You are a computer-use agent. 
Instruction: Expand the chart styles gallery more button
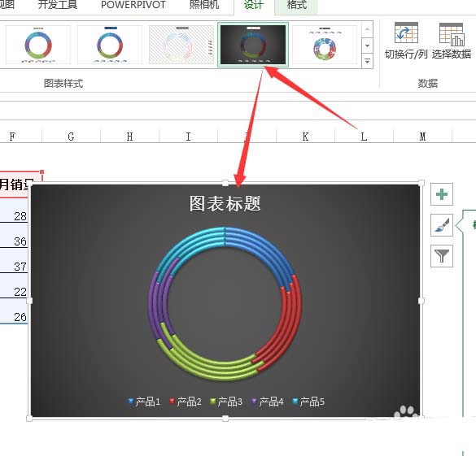pyautogui.click(x=367, y=62)
